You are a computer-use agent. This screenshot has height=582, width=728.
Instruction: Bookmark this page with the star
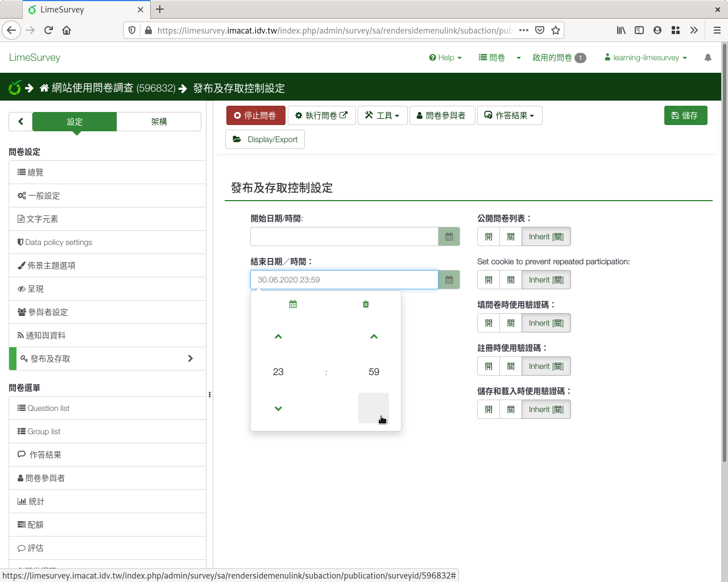coord(556,30)
